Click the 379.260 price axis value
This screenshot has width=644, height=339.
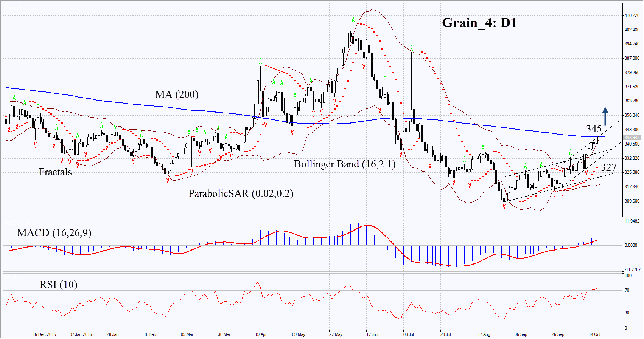tap(632, 73)
